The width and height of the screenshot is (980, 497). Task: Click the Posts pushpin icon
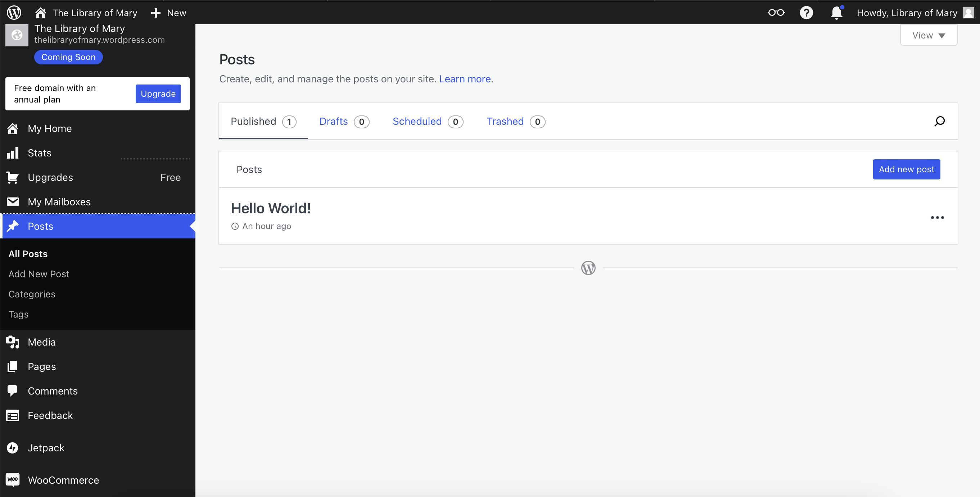[13, 226]
